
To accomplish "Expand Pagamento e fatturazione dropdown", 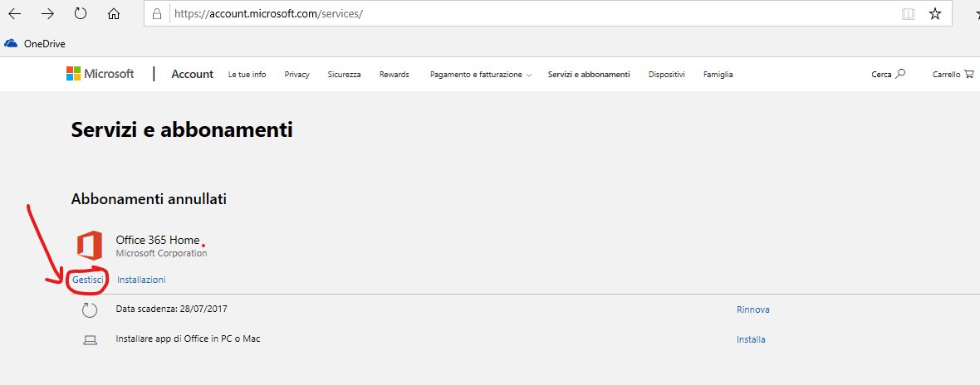I will [480, 75].
